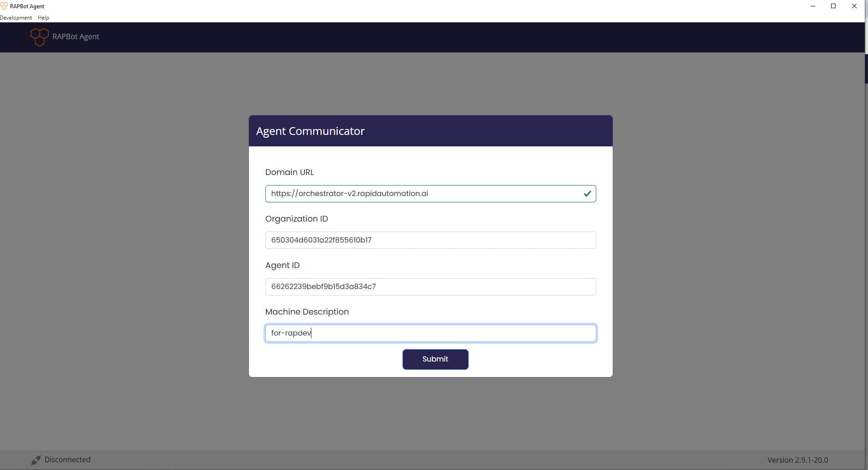Click the RAPBot hexagon logo in header
The image size is (868, 470).
39,37
